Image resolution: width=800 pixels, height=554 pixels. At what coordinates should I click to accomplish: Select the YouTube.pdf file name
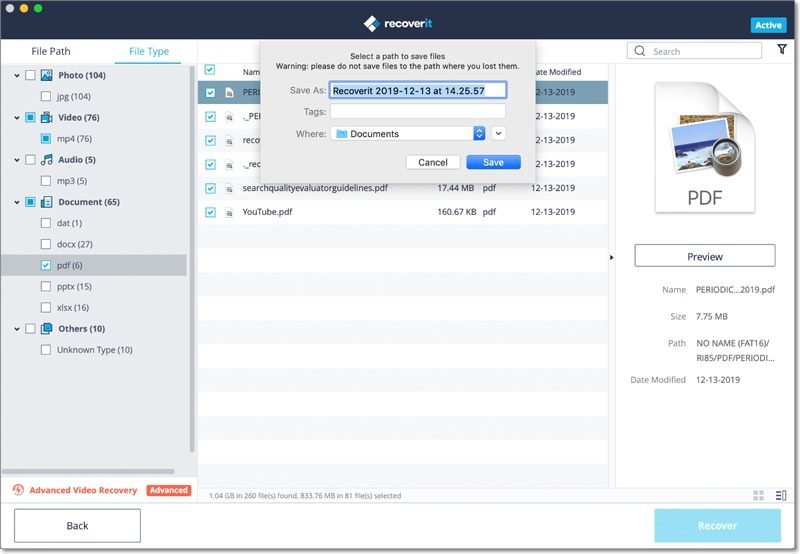[x=267, y=212]
